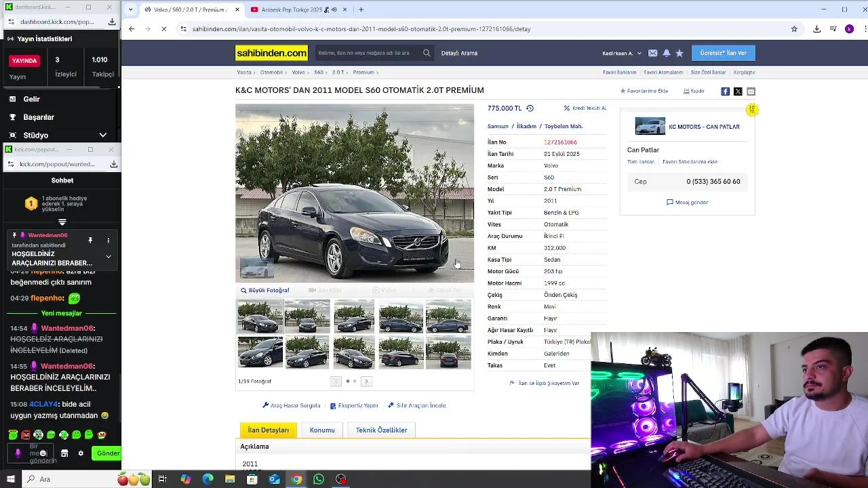The height and width of the screenshot is (488, 868).
Task: Open the Windows Start menu
Action: coord(11,479)
